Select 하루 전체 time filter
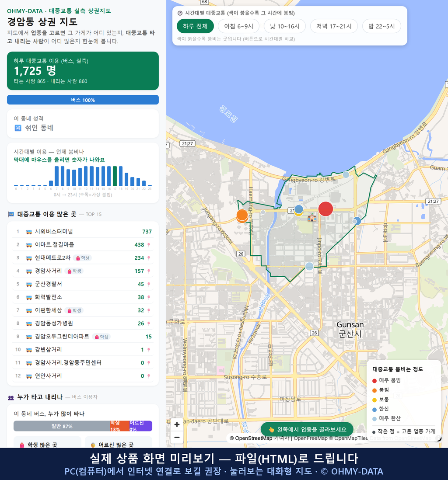448x480 pixels. (195, 26)
